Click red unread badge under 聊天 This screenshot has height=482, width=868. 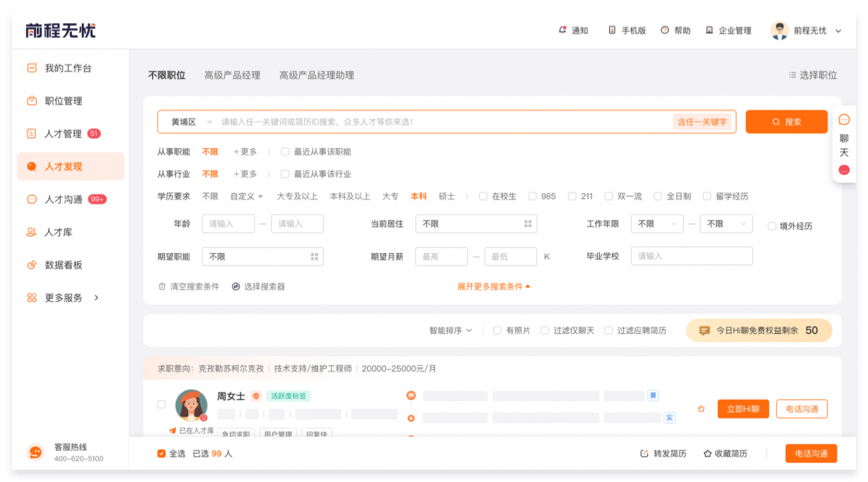[x=844, y=170]
